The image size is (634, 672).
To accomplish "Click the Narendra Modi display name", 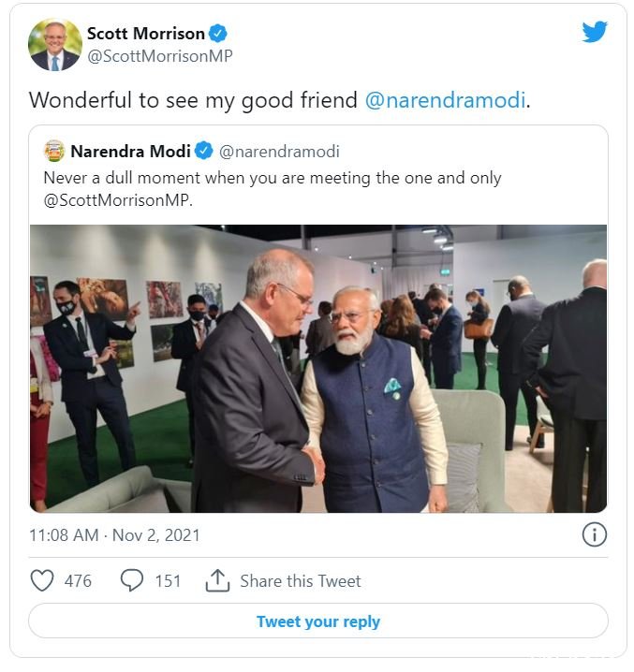I will coord(130,152).
